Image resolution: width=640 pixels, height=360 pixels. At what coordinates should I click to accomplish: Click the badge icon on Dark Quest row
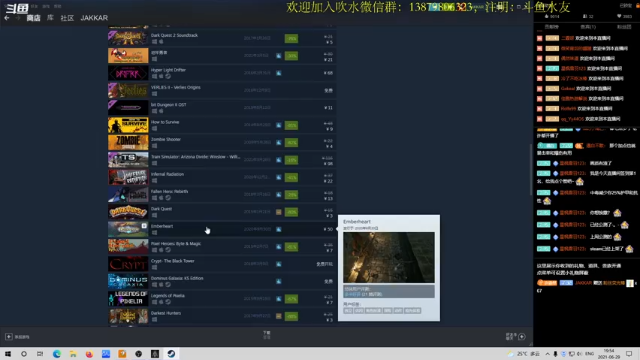click(279, 212)
